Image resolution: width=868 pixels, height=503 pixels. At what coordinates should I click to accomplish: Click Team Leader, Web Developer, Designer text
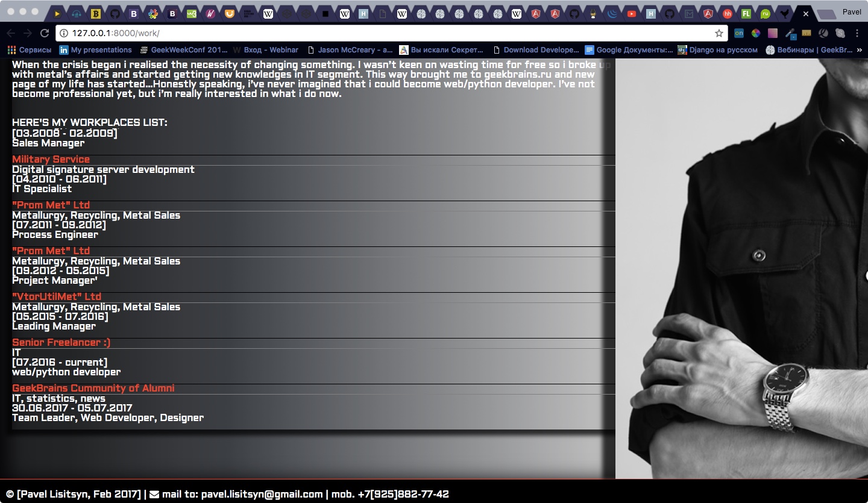108,418
